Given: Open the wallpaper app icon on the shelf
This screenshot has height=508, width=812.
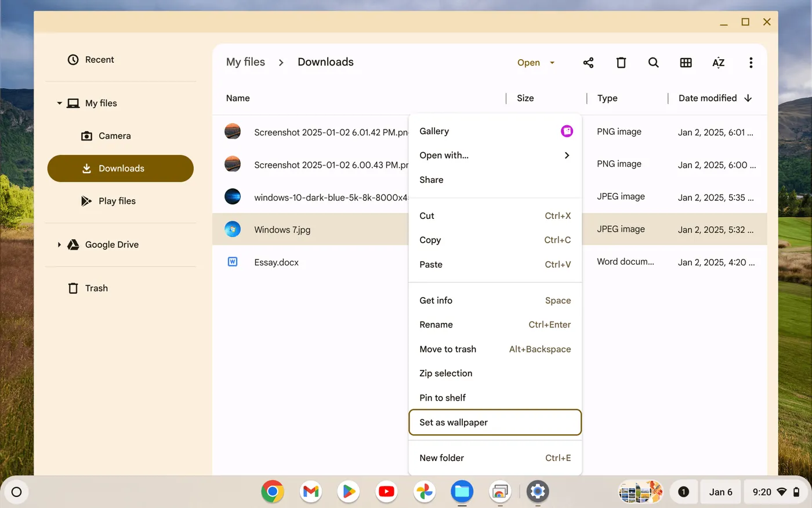Looking at the screenshot, I should click(500, 492).
